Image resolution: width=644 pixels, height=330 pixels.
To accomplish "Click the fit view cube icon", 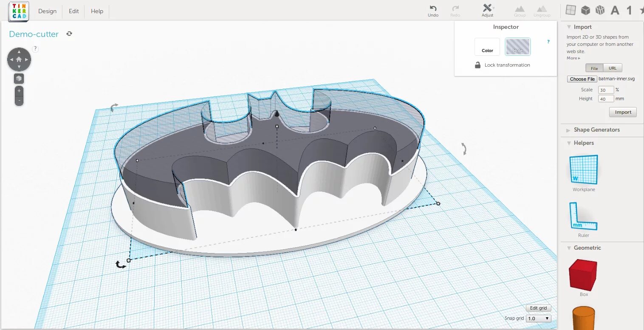I will 19,79.
